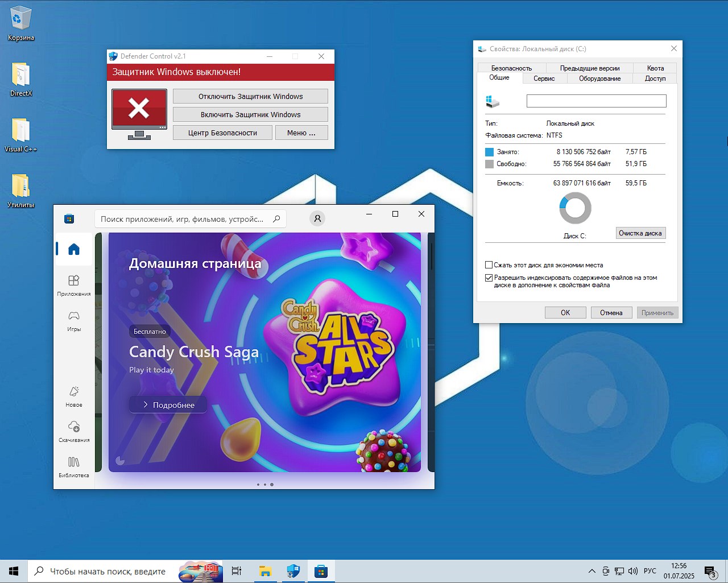The image size is (728, 583).
Task: Click the red X status monitor image
Action: coord(139,114)
